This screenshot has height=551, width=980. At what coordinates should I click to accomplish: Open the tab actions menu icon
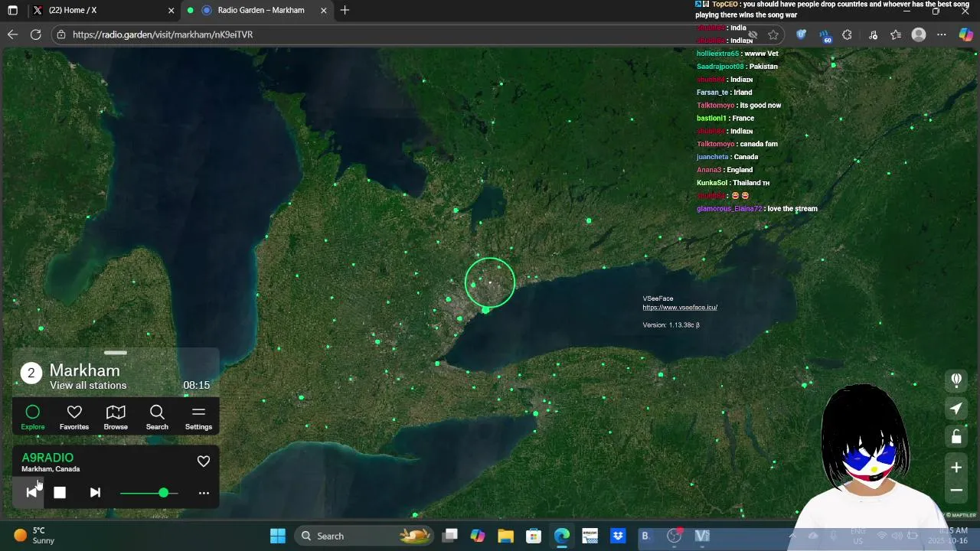coord(12,11)
